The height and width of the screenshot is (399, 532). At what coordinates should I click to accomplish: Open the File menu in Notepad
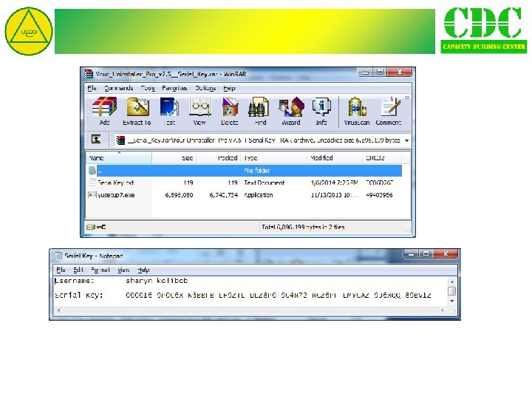coord(61,270)
